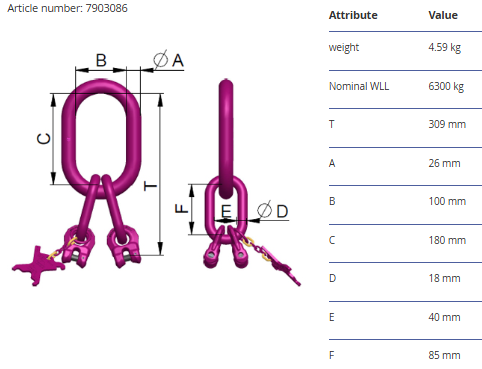Image resolution: width=482 pixels, height=369 pixels.
Task: Click the right clevis connector on front view
Action: pyautogui.click(x=124, y=246)
